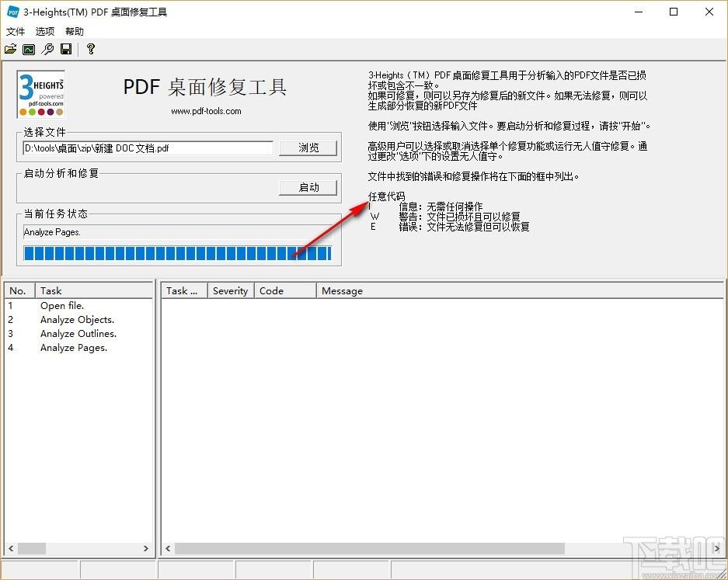Close the PDF repair tool window
The width and height of the screenshot is (728, 580).
click(709, 12)
